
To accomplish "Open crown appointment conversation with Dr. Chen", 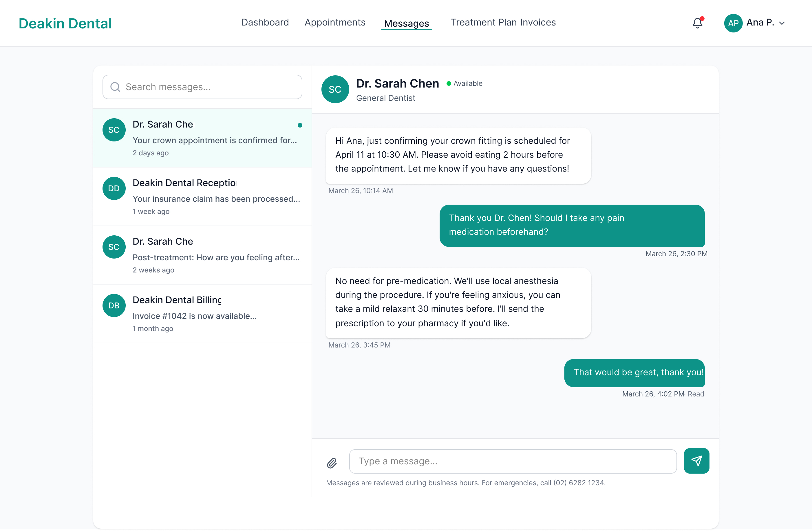I will [202, 138].
